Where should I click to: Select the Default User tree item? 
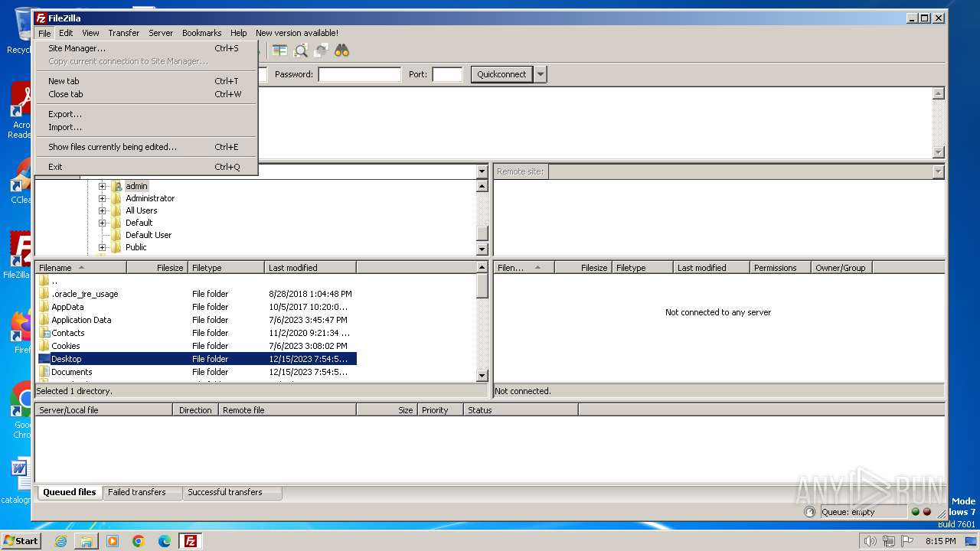(x=149, y=235)
